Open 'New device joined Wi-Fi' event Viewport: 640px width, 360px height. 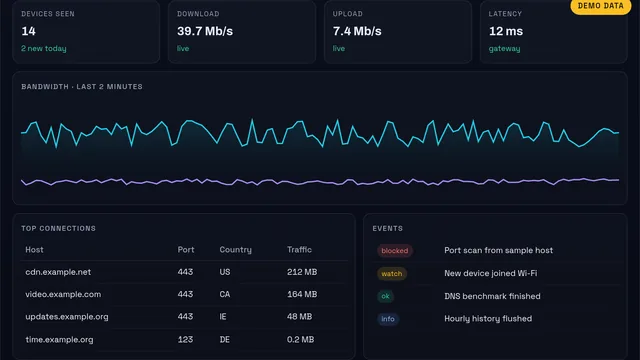[491, 273]
